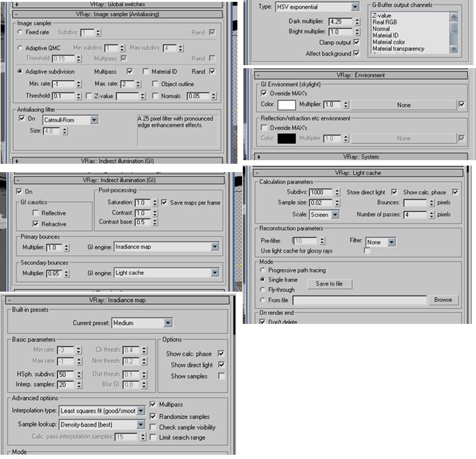476x459 pixels.
Task: Toggle GI Environment Override MAX's checkbox
Action: tap(264, 93)
